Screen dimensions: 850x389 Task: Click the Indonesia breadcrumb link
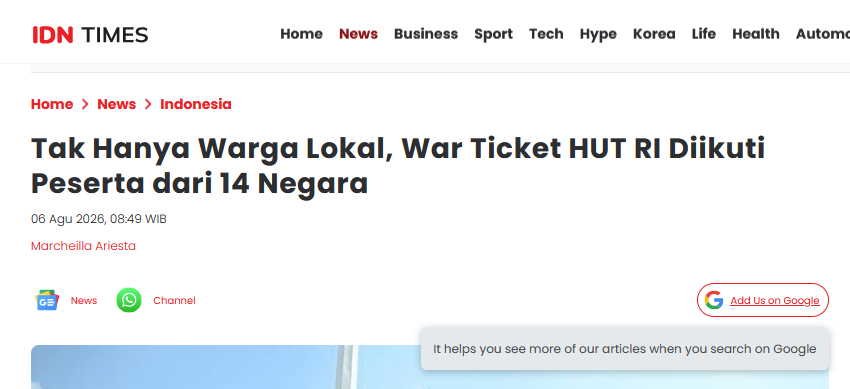click(196, 104)
